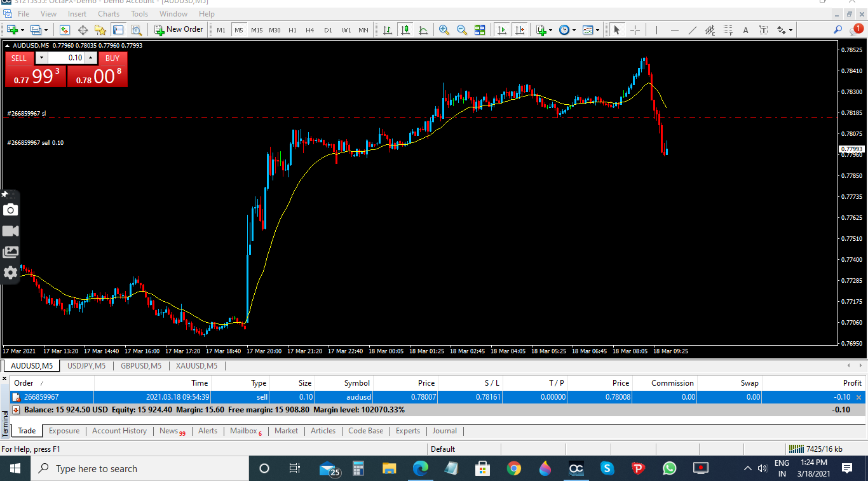Viewport: 868px width, 481px height.
Task: Expand the Templates dropdown arrow
Action: (597, 30)
